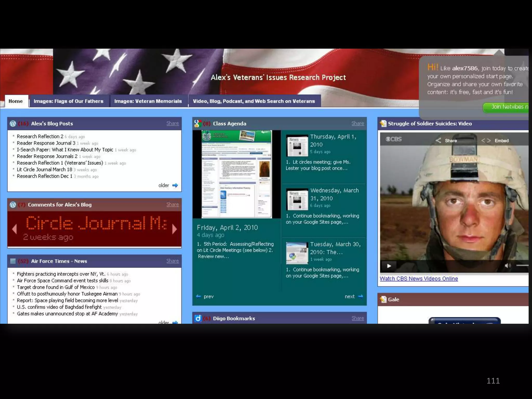
Task: Open Images: Veteran Memorials tab
Action: coord(148,101)
